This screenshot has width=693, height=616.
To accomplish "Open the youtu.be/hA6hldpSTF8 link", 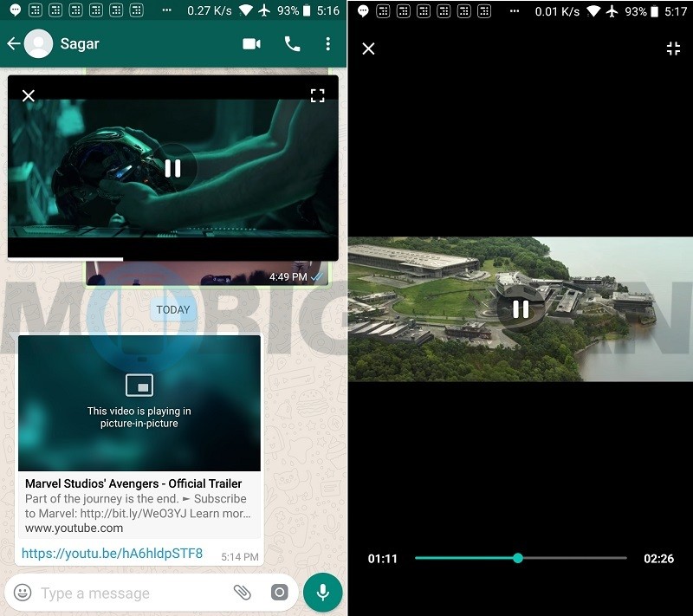I will pos(112,554).
